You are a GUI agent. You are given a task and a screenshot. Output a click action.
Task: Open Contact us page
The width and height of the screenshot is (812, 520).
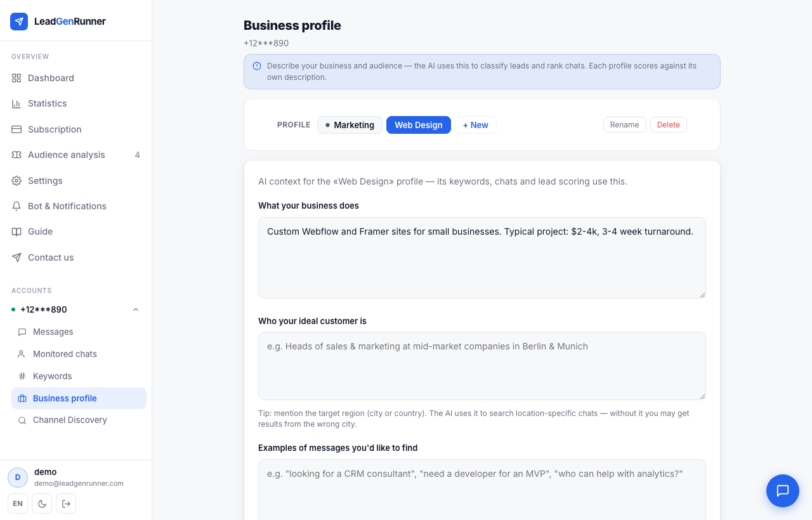[75, 257]
